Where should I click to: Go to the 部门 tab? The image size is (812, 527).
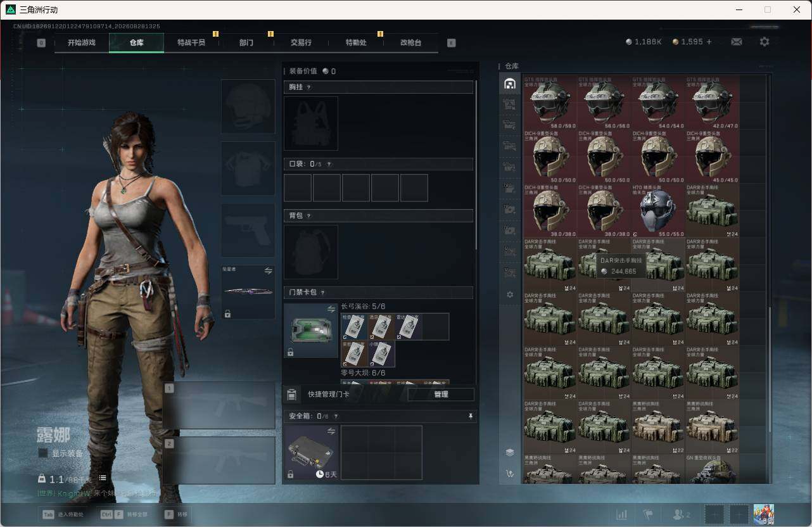[246, 42]
